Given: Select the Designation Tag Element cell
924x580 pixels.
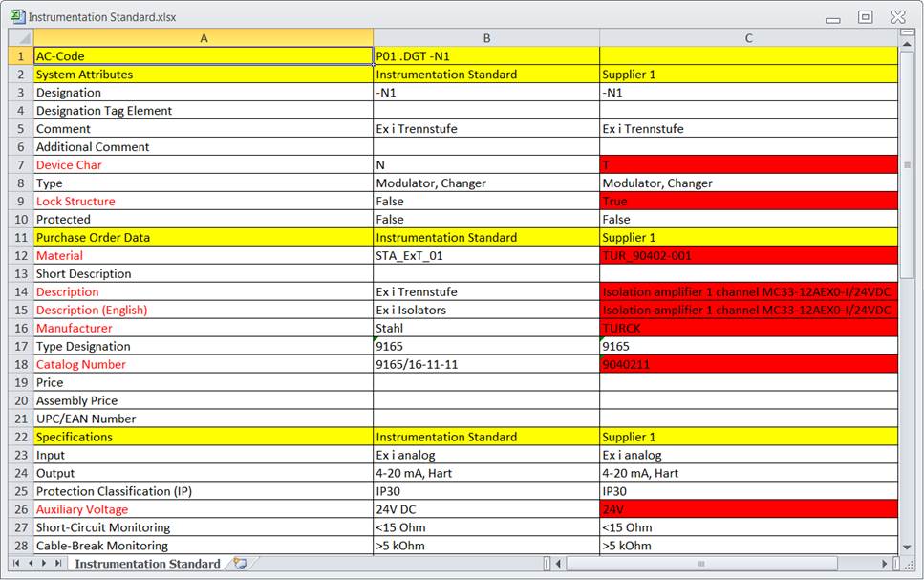Looking at the screenshot, I should click(204, 111).
